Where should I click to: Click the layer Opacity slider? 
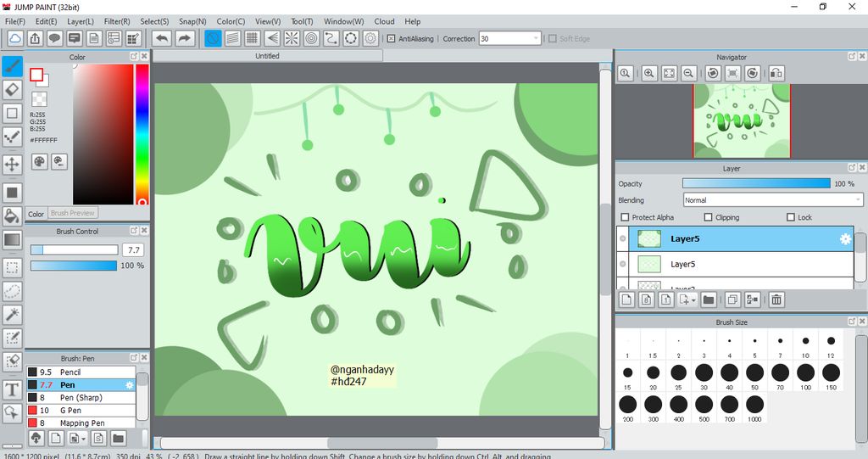(756, 183)
